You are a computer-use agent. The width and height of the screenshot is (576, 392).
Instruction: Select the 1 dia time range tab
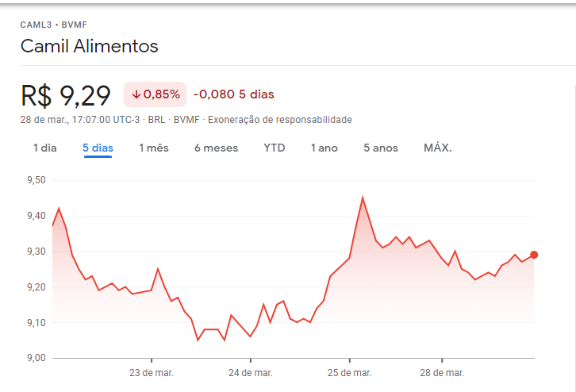[x=44, y=148]
